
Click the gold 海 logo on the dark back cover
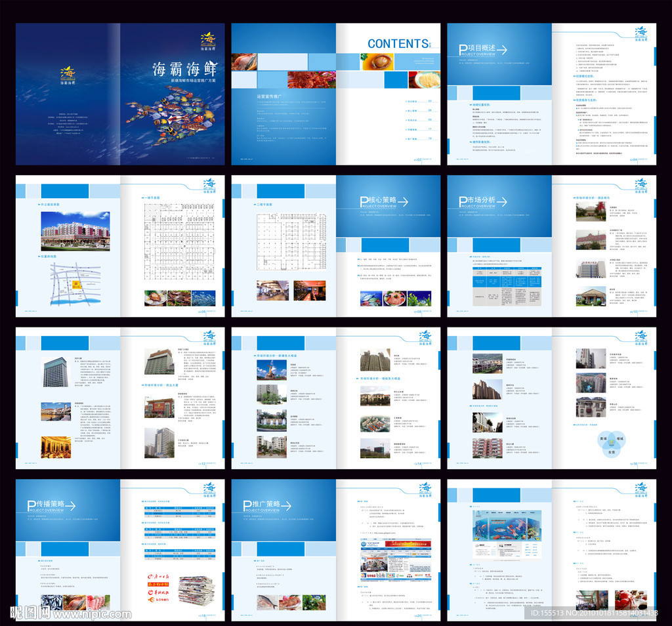coord(68,73)
